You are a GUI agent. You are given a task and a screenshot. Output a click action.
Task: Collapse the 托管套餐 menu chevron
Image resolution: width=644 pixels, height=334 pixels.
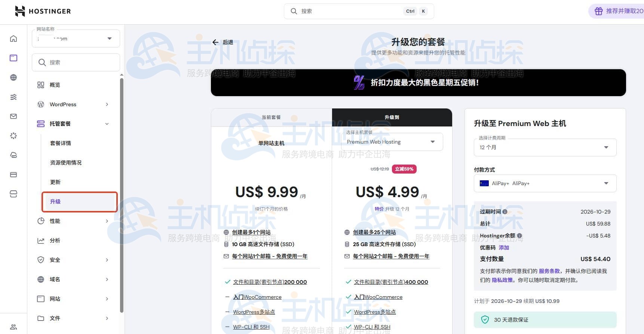pos(107,124)
